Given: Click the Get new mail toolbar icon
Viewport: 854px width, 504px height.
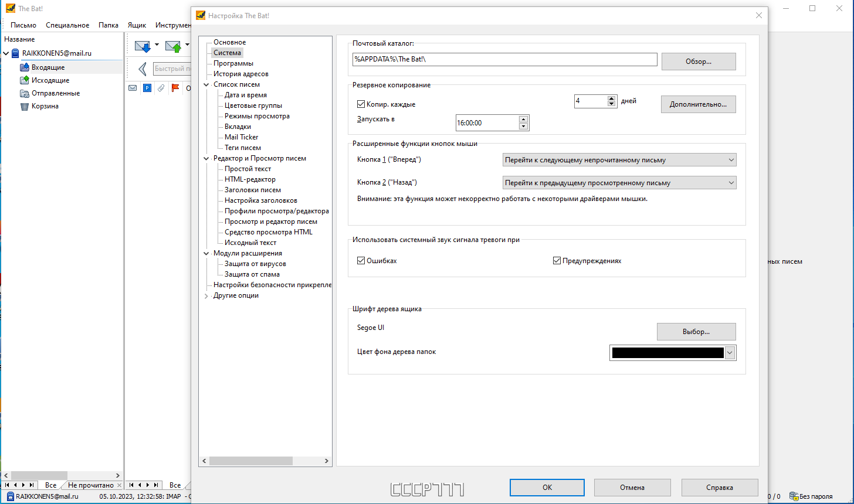Looking at the screenshot, I should pos(143,46).
